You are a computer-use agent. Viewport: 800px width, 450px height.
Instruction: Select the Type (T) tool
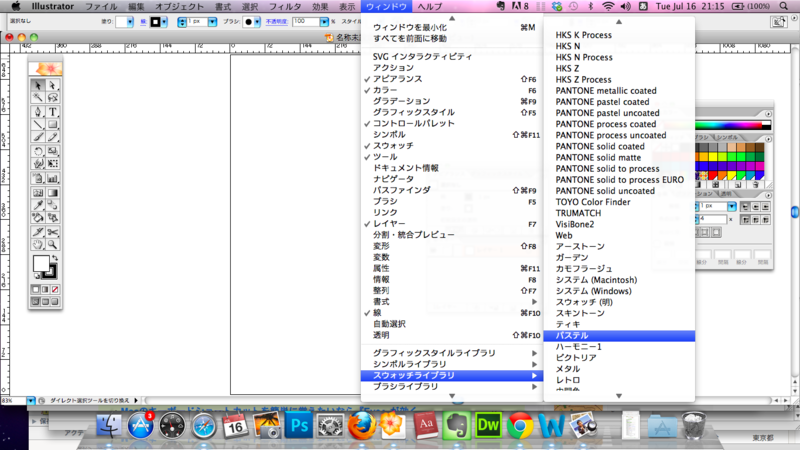53,112
